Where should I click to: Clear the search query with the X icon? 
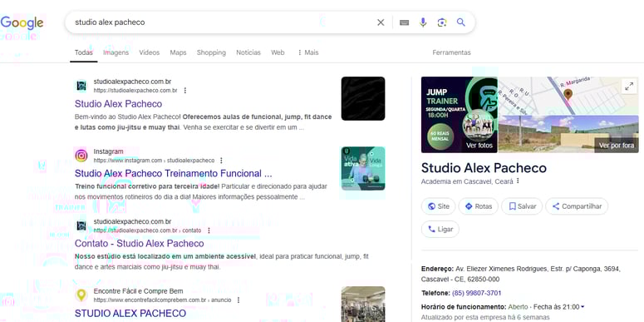tap(381, 22)
